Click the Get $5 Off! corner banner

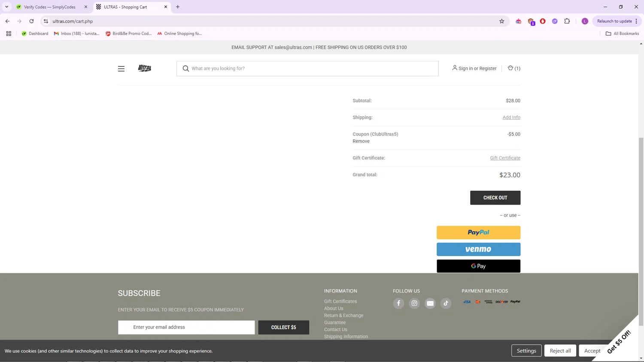pyautogui.click(x=619, y=342)
